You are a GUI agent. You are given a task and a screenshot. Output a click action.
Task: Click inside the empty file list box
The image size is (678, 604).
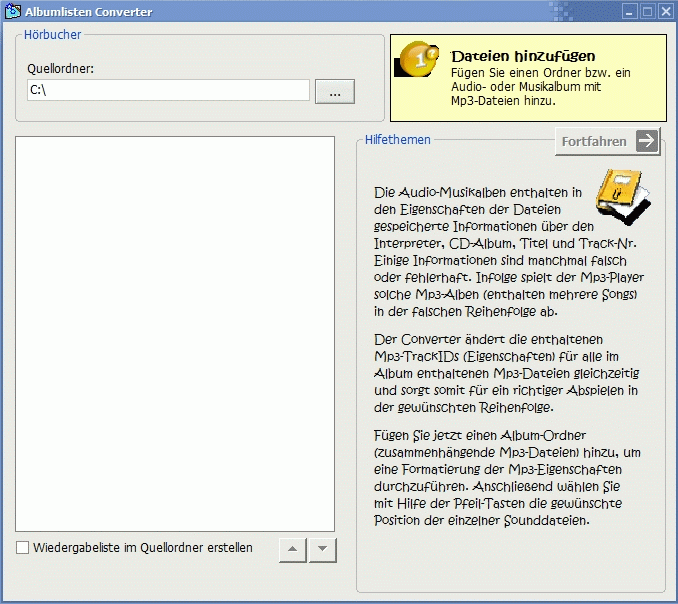coord(175,333)
